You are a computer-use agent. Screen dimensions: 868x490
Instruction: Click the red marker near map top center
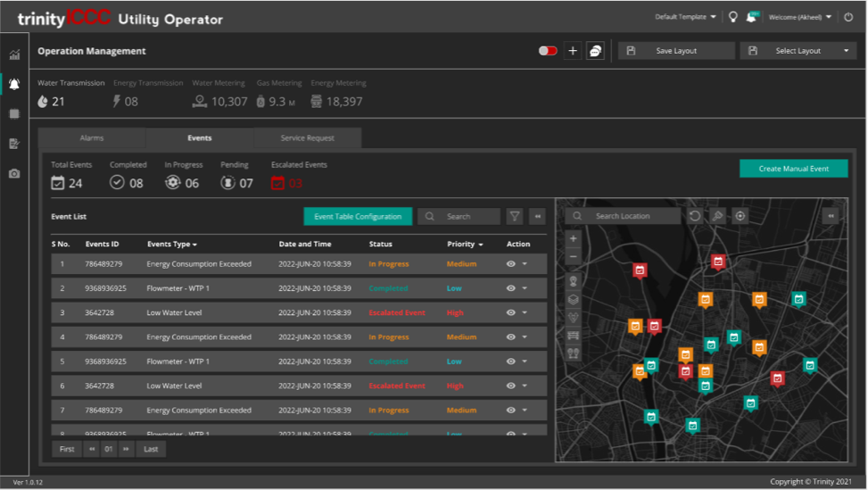(x=718, y=262)
